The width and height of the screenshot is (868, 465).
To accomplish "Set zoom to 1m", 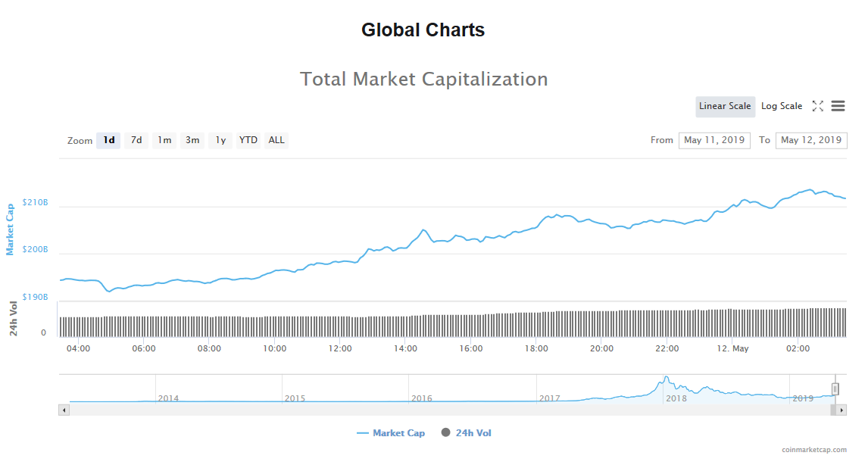I will click(x=164, y=140).
